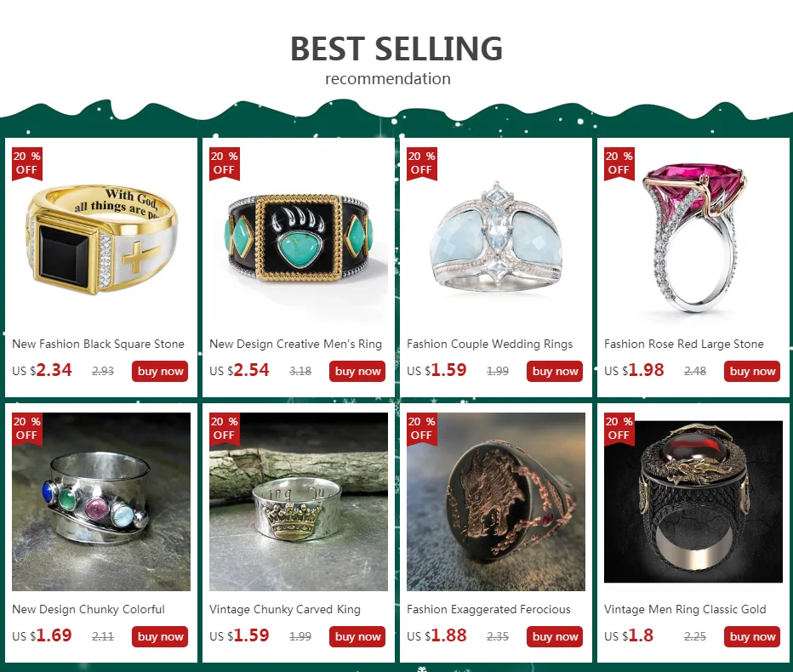793x672 pixels.
Task: Click buy now for Chunky Carved King ring
Action: (357, 636)
